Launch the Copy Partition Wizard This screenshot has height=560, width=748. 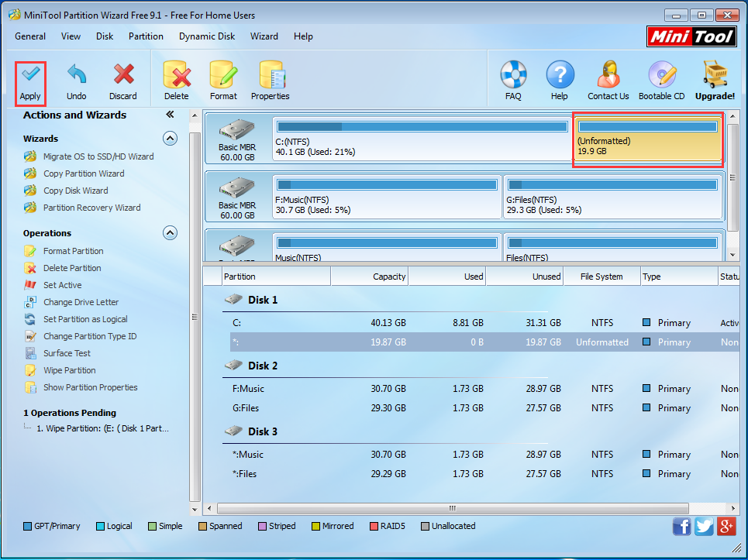pyautogui.click(x=74, y=173)
